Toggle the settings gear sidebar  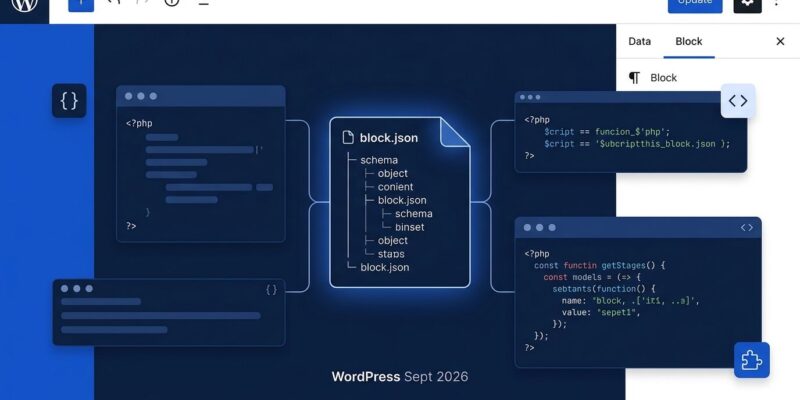point(747,5)
